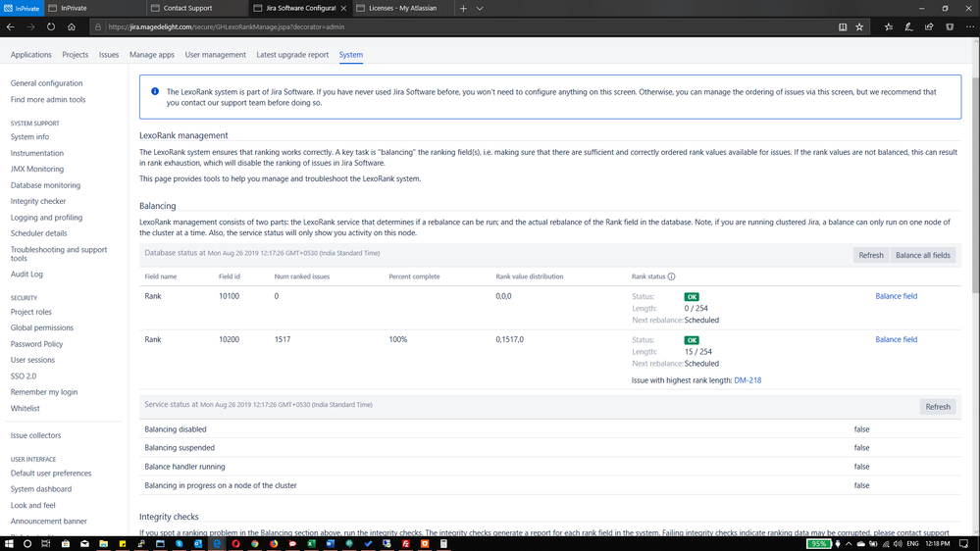Click the page vertical scrollbar
Viewport: 980px width, 551px height.
tap(976, 184)
